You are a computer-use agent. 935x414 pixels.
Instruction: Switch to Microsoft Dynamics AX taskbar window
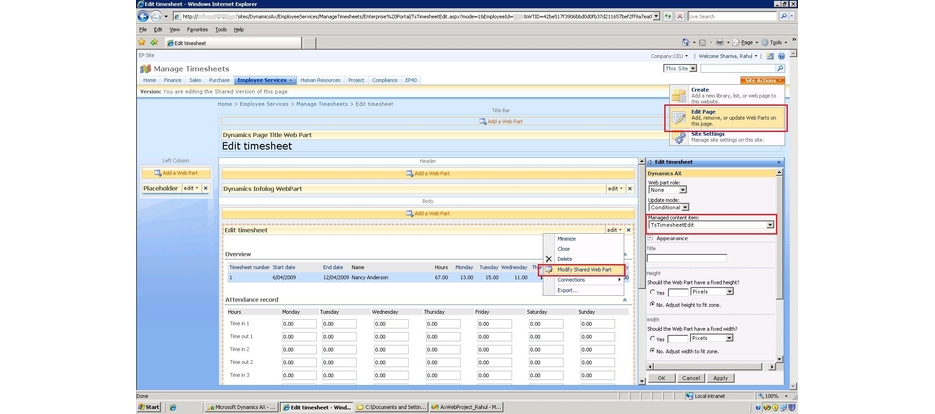tap(242, 407)
